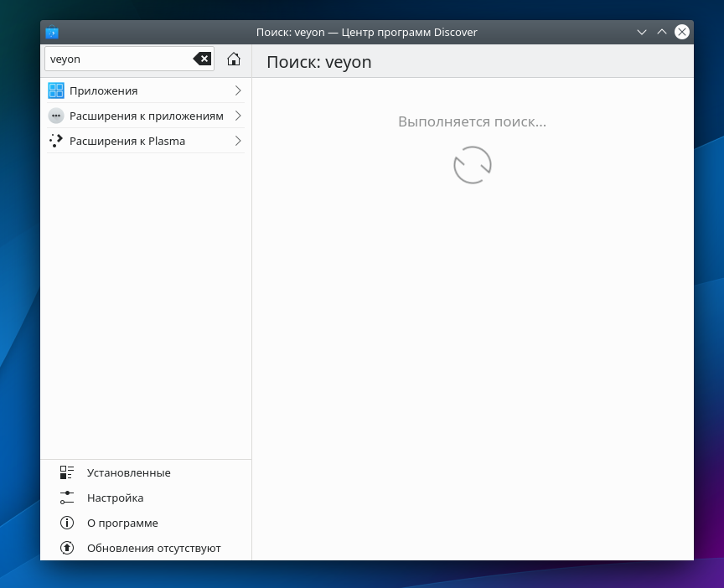This screenshot has height=588, width=724.
Task: Click the 'Выполняется поиск...' status text
Action: 472,121
